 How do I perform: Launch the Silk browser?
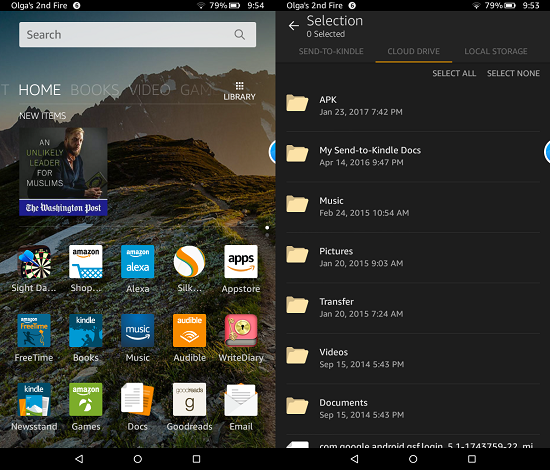[189, 262]
